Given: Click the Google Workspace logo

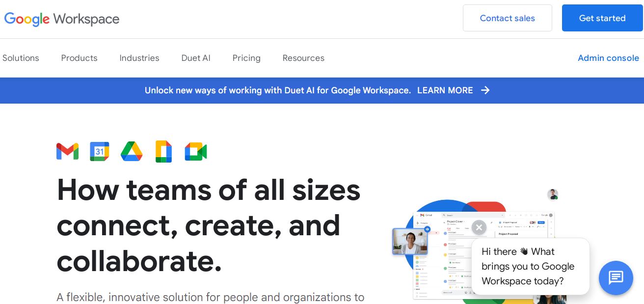Looking at the screenshot, I should (x=62, y=19).
